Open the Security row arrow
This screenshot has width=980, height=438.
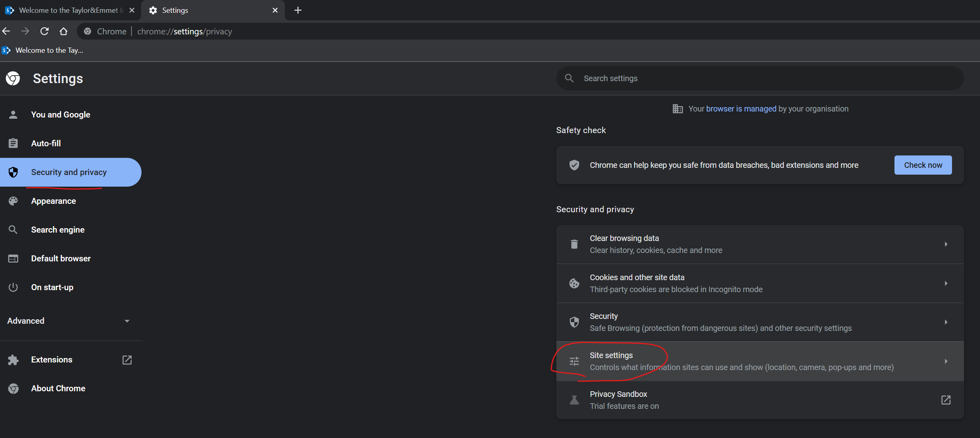(946, 322)
